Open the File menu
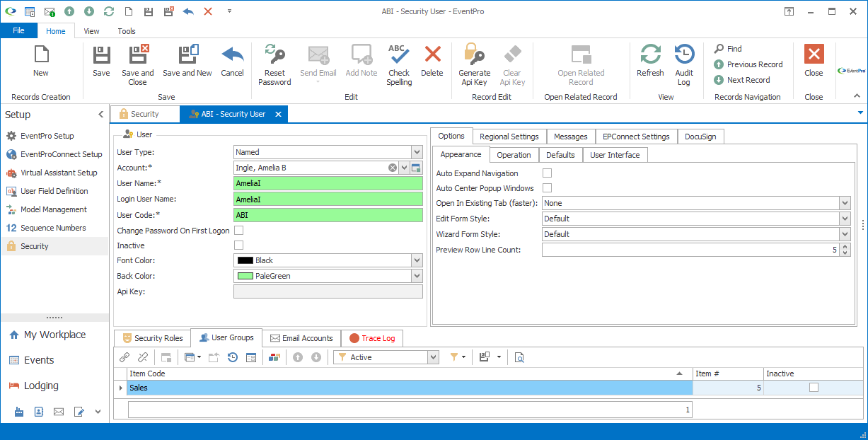 [x=18, y=31]
